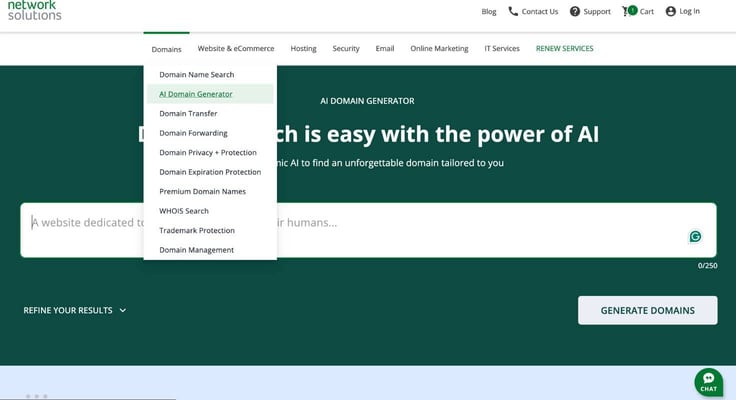Click the GENERATE DOMAINS button

click(647, 310)
